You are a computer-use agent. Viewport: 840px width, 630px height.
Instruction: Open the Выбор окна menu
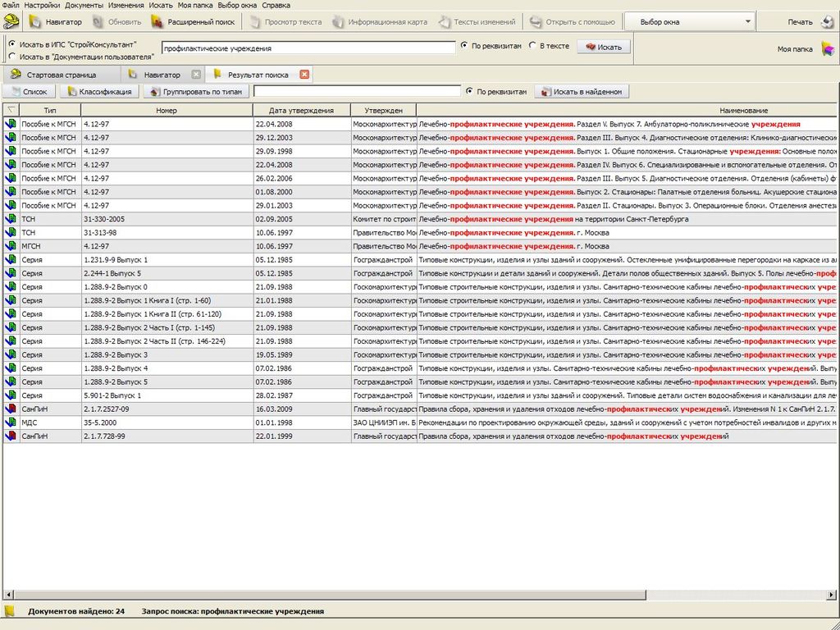tap(238, 6)
